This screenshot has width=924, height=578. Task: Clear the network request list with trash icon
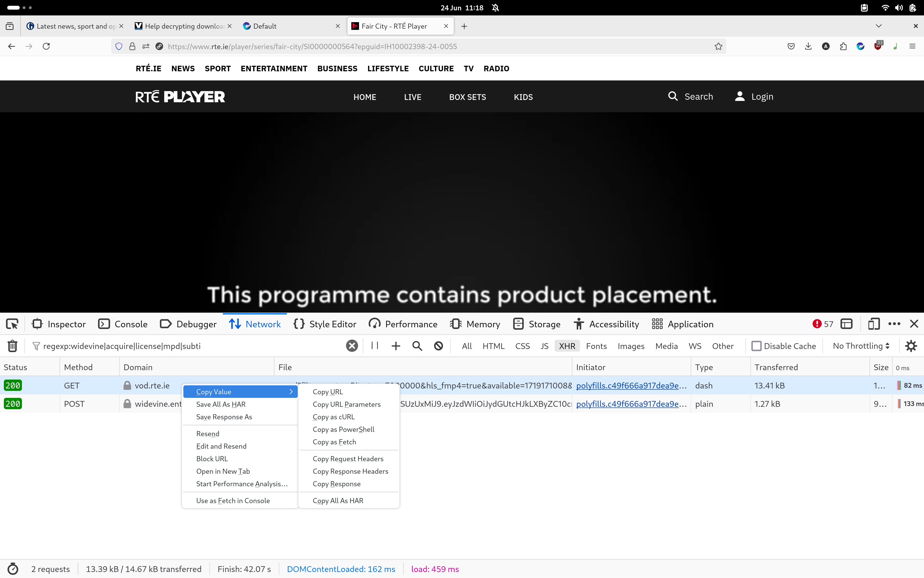pyautogui.click(x=12, y=346)
